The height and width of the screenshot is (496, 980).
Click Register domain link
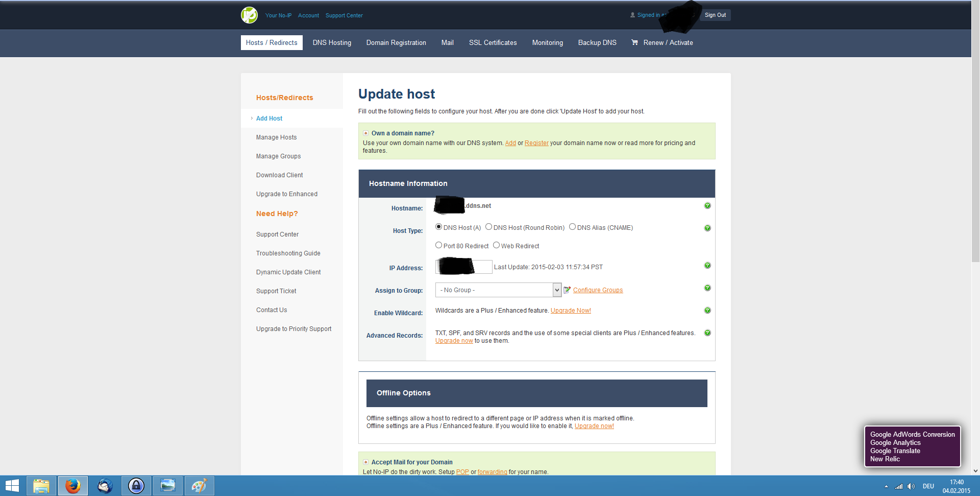coord(536,143)
